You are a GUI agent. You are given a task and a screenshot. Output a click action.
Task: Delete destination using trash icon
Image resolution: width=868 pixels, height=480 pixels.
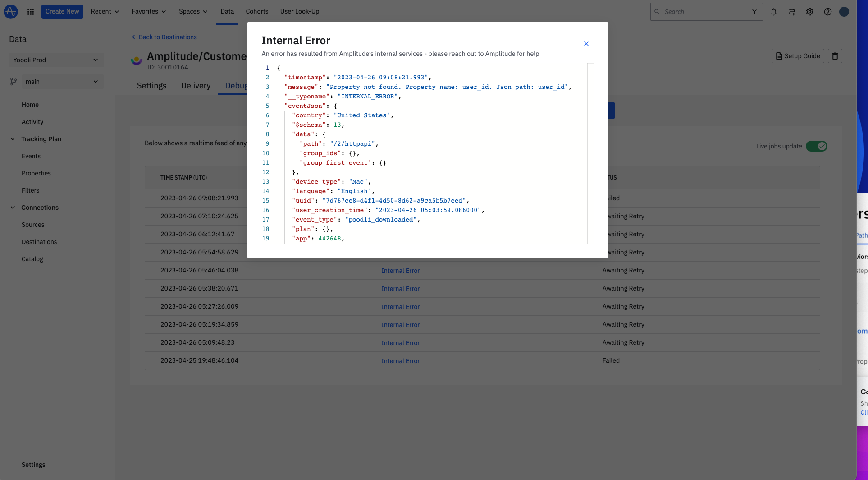pyautogui.click(x=835, y=56)
